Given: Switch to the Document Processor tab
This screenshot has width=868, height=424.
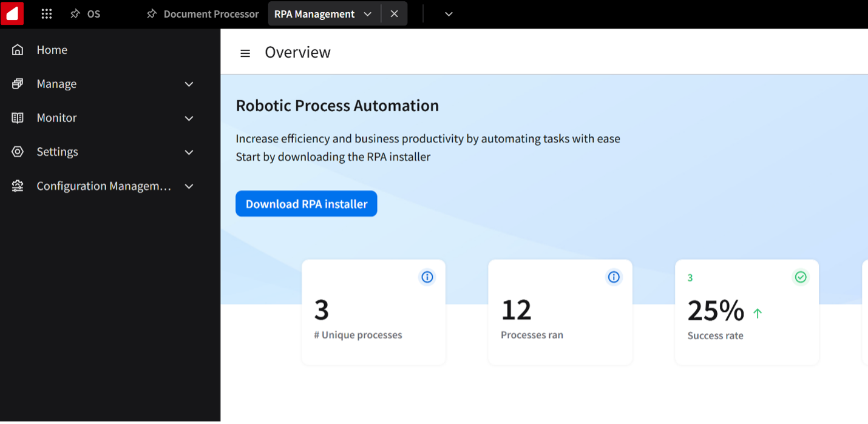Looking at the screenshot, I should point(211,14).
